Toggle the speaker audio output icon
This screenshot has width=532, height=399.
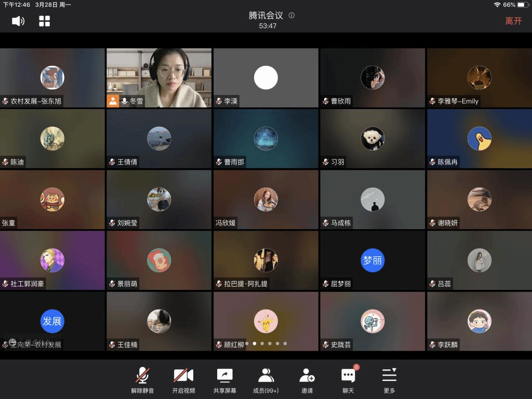(x=18, y=21)
